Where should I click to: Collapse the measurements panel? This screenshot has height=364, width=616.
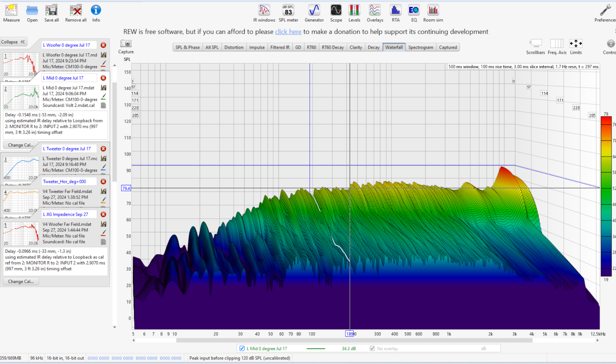(x=13, y=42)
